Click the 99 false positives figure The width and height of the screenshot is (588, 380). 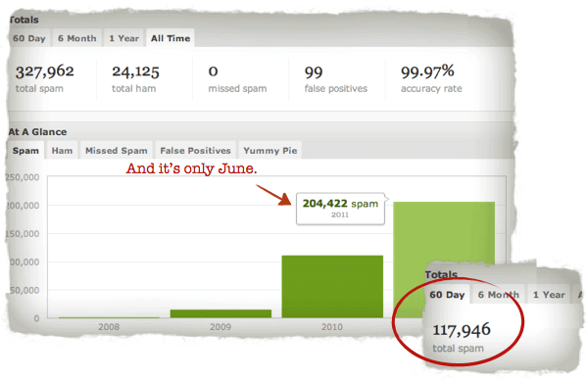point(314,71)
